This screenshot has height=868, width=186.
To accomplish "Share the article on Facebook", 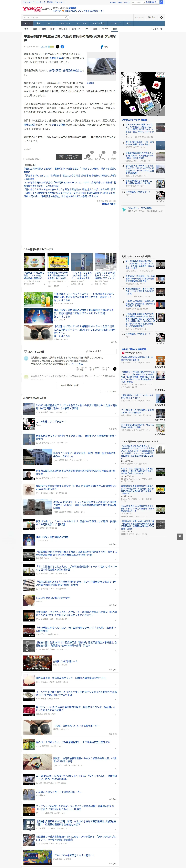I will pyautogui.click(x=62, y=47).
